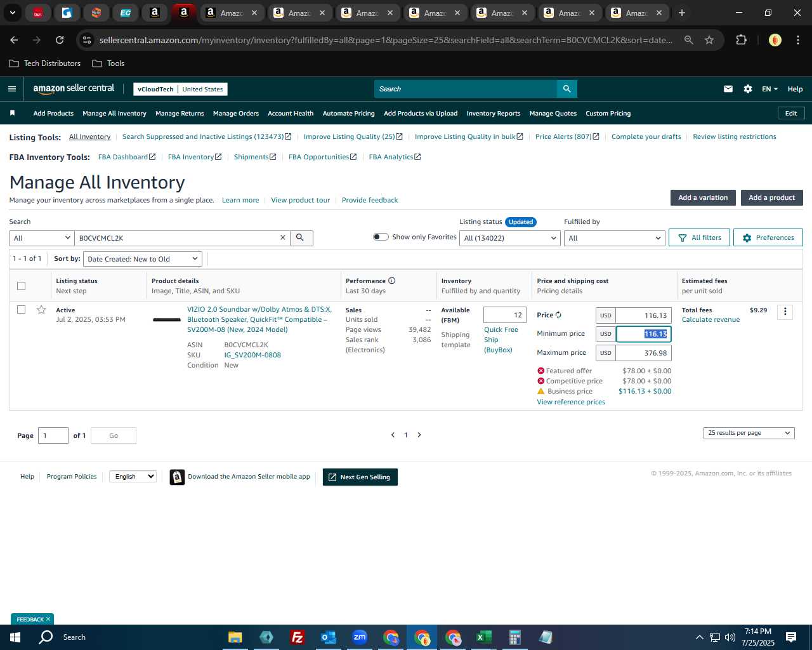This screenshot has height=650, width=812.
Task: Open All filters button
Action: tap(699, 237)
